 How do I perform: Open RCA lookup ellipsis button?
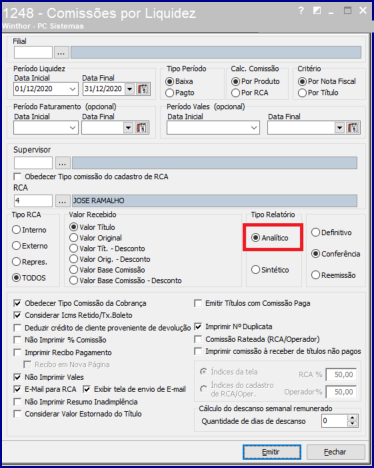[62, 201]
